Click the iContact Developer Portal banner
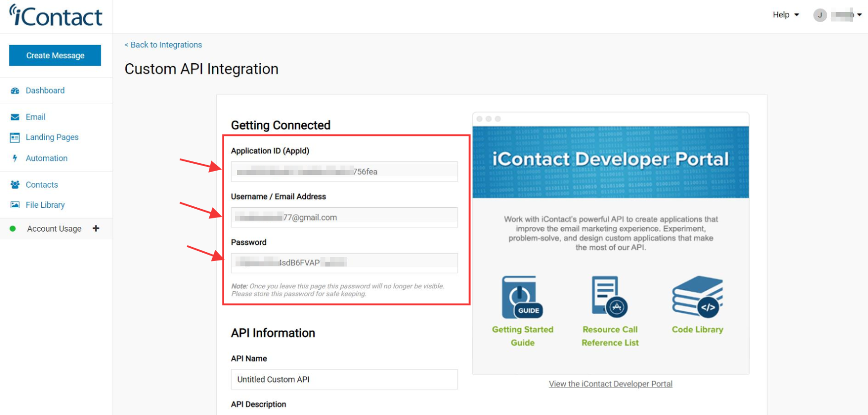This screenshot has width=868, height=415. pos(610,162)
